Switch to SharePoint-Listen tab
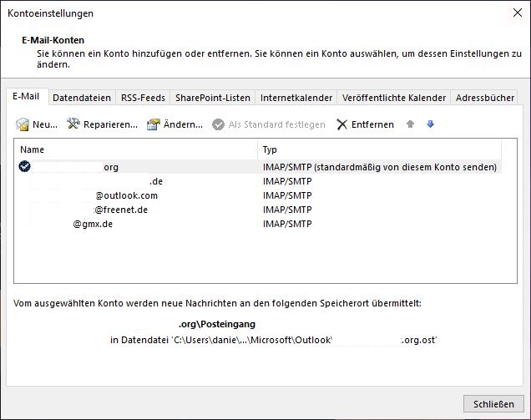The height and width of the screenshot is (420, 531). [213, 98]
